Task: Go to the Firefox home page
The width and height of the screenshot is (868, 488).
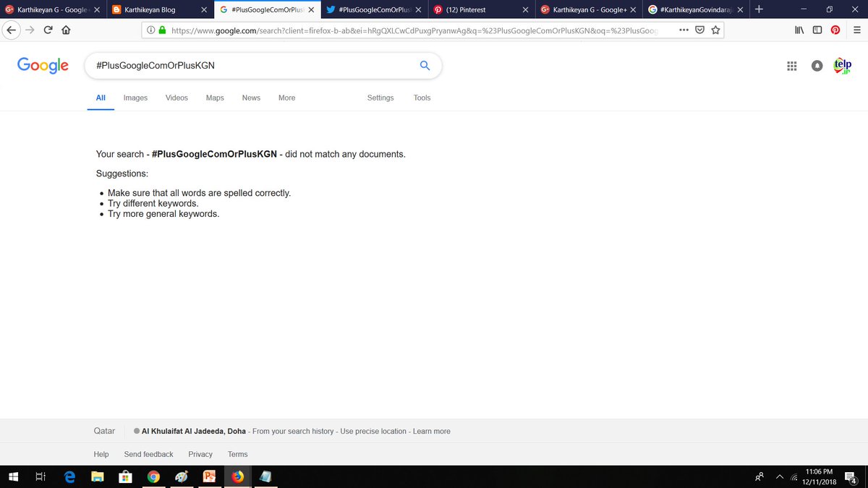Action: [x=66, y=30]
